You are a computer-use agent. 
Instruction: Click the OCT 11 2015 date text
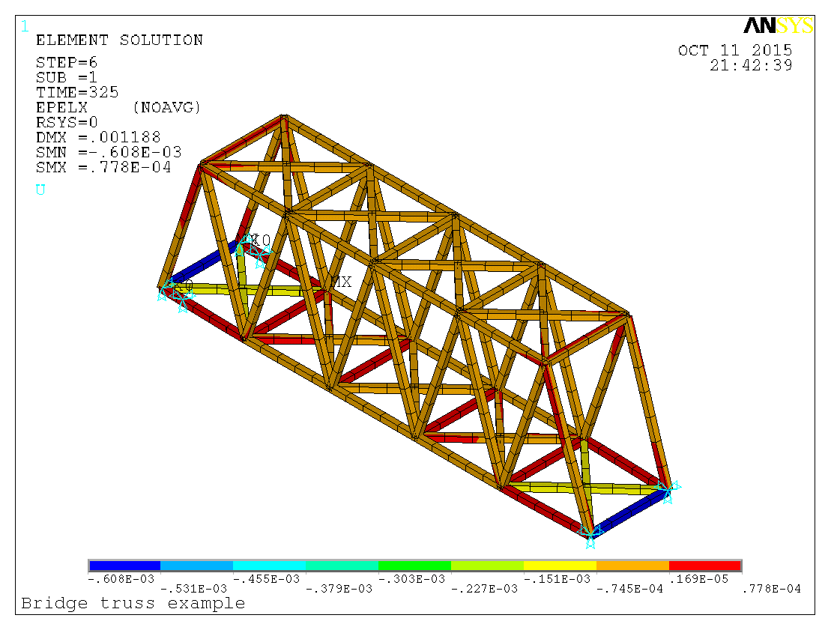click(734, 51)
